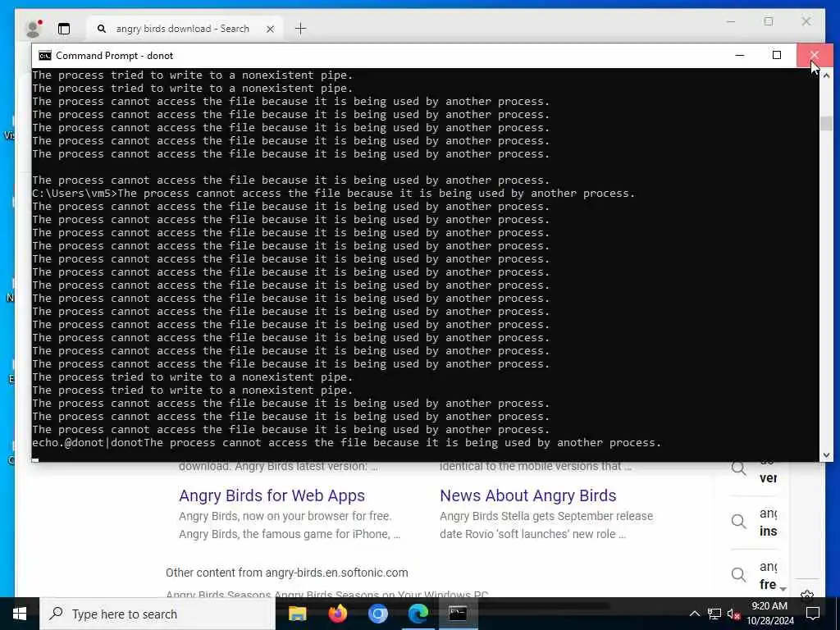Screen dimensions: 840x630
Task: Open Firefox from the taskbar
Action: click(x=337, y=614)
